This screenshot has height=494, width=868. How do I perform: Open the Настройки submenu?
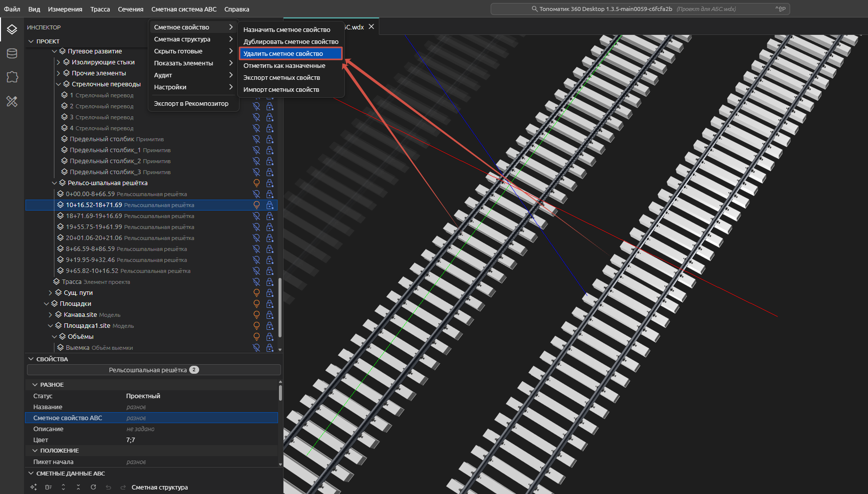coord(194,87)
